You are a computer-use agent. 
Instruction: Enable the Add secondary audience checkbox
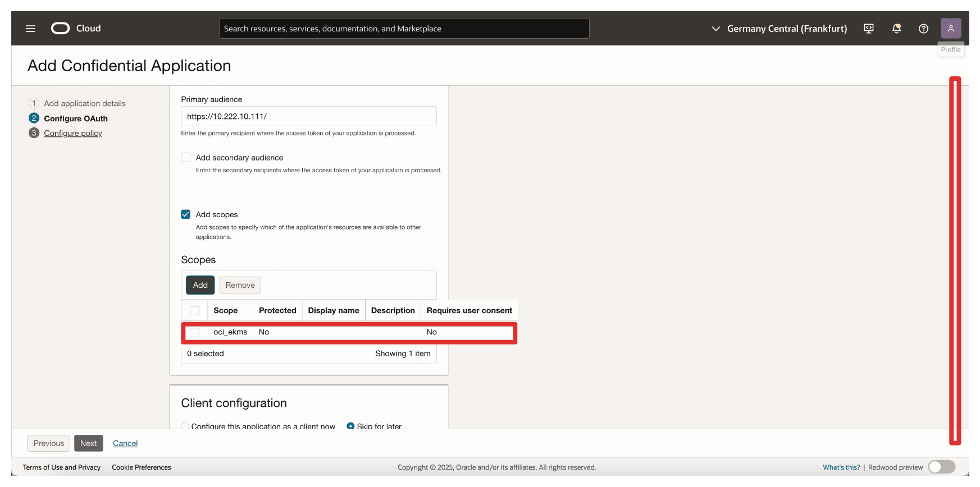point(186,158)
